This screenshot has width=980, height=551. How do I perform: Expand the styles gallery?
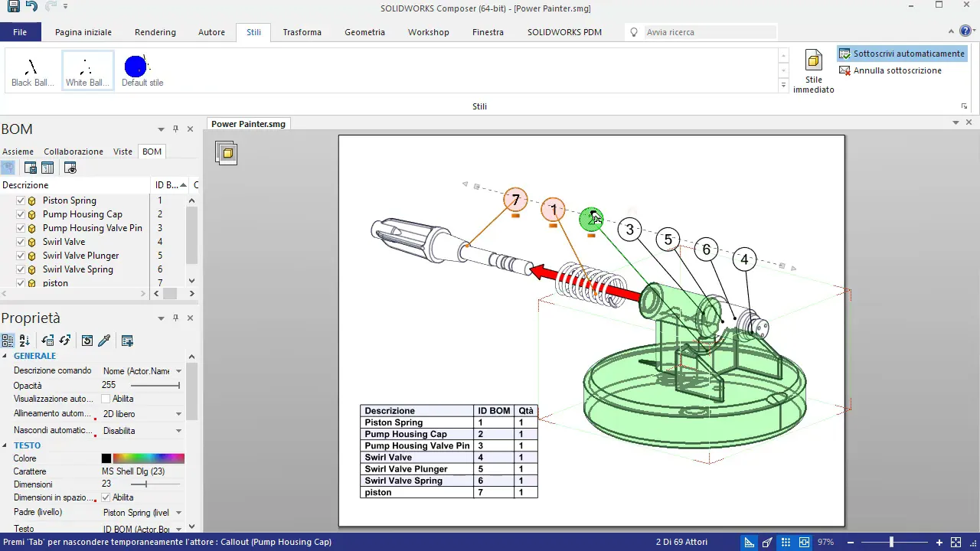(783, 85)
